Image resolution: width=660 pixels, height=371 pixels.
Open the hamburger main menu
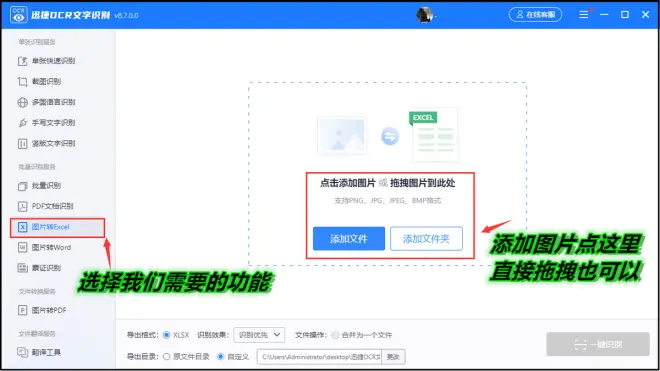[x=583, y=15]
